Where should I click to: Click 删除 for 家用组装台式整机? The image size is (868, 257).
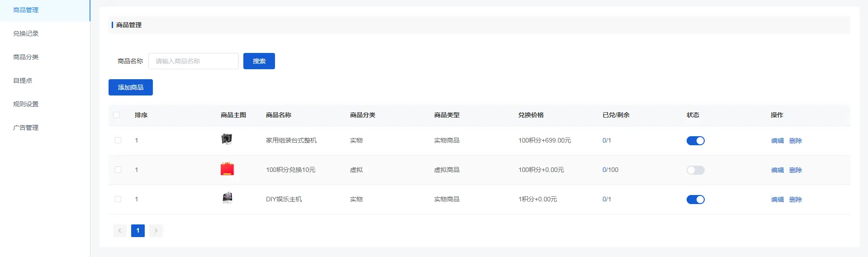pos(796,141)
